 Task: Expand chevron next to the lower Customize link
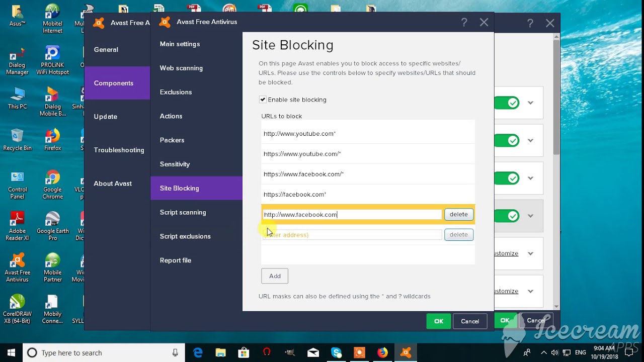point(530,291)
